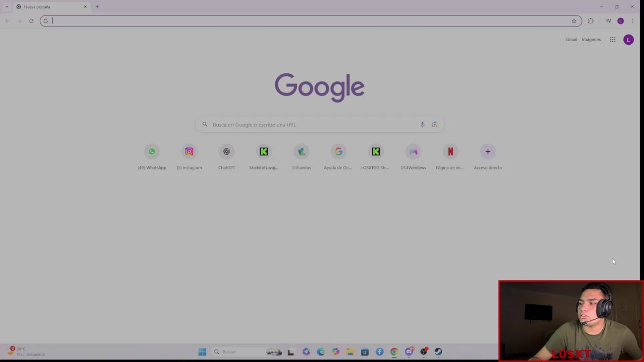
Task: Click the back navigation arrow
Action: point(8,21)
